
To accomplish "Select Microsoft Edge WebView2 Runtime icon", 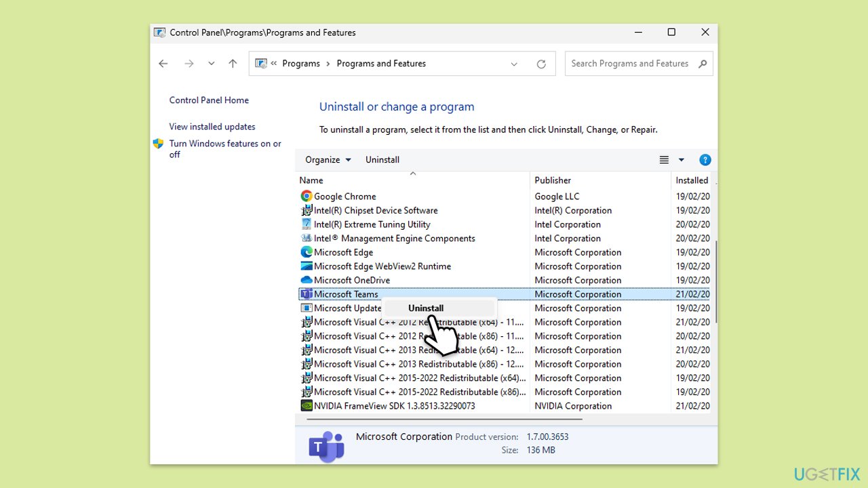I will (x=307, y=266).
